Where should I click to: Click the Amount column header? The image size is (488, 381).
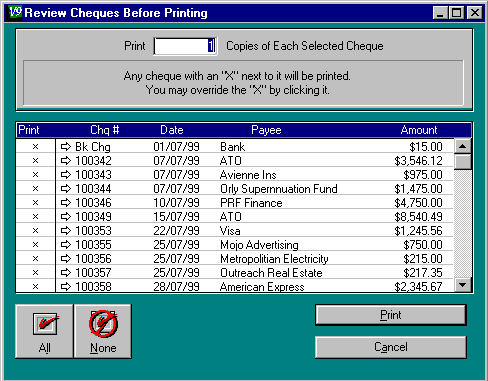(419, 130)
